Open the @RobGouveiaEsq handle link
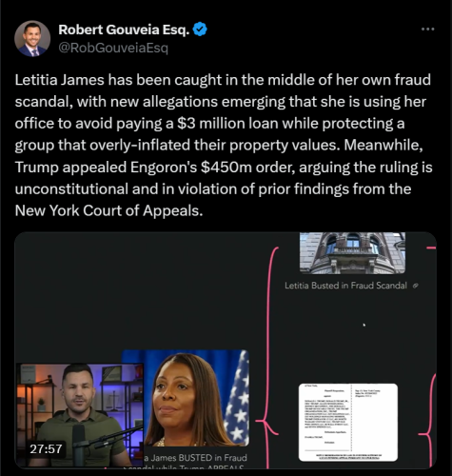This screenshot has width=452, height=476. [x=113, y=48]
